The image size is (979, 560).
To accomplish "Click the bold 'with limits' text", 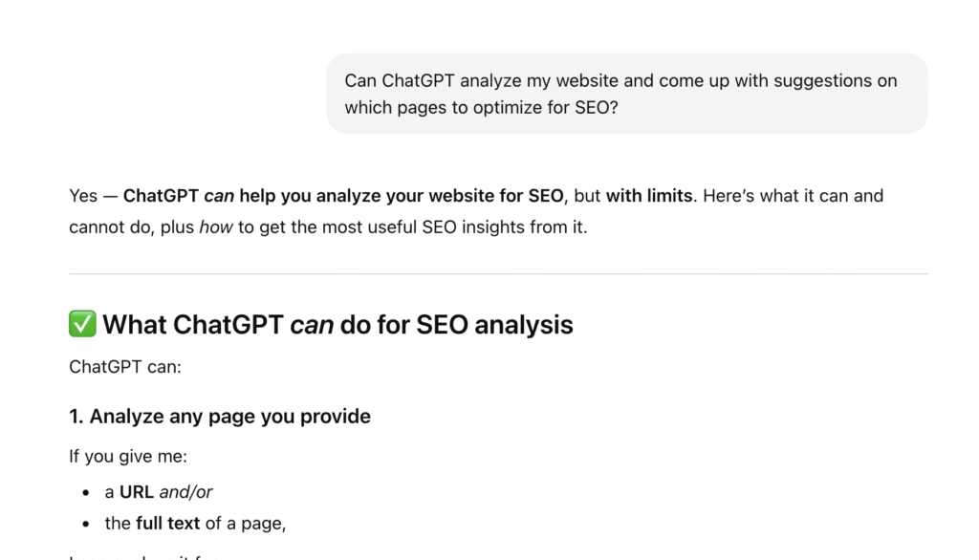I will [648, 196].
